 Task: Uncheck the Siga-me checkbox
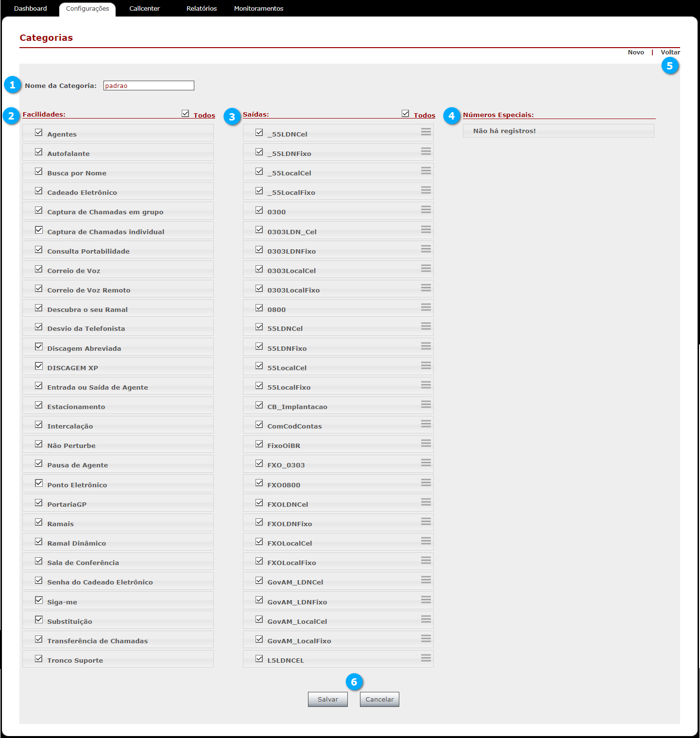tap(39, 600)
